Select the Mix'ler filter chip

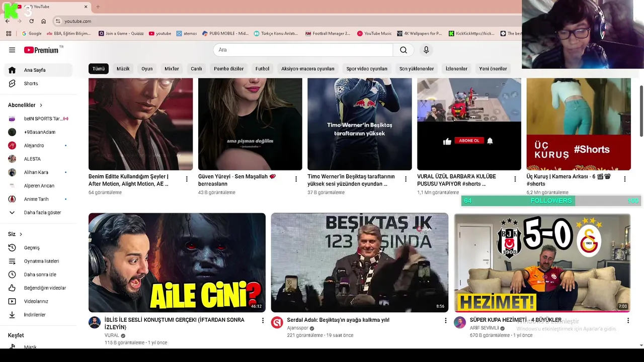tap(172, 69)
